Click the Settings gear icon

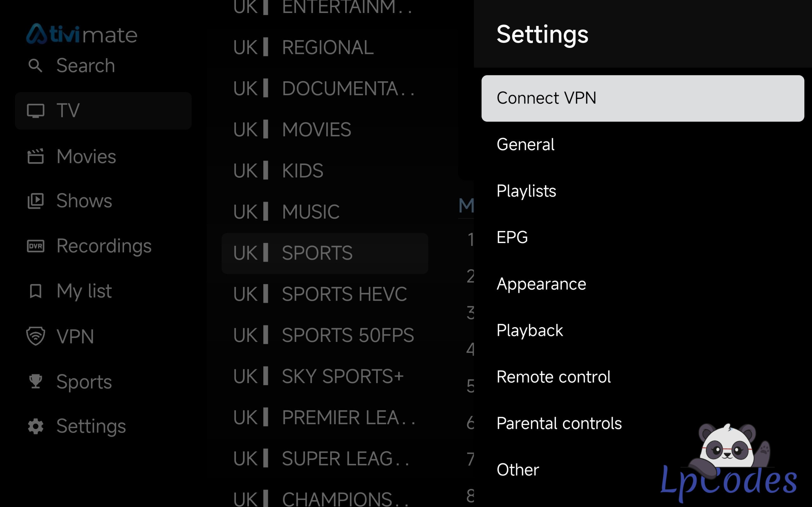pyautogui.click(x=36, y=426)
